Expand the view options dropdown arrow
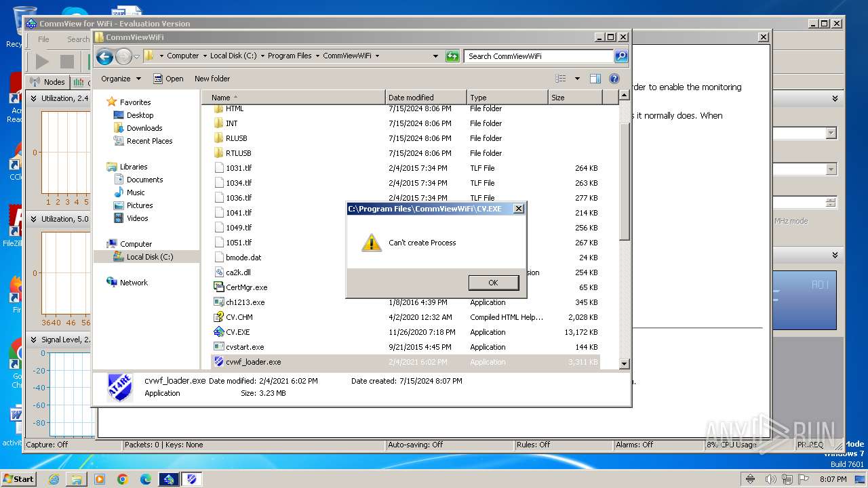 (x=577, y=79)
